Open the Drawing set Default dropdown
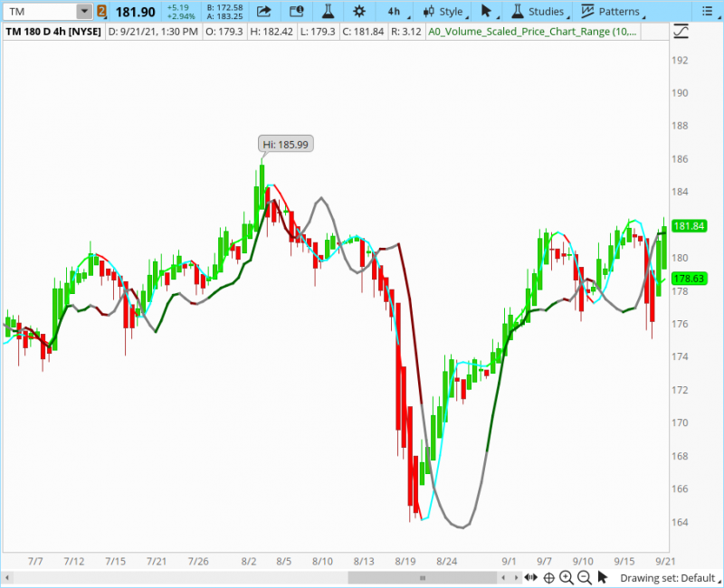This screenshot has width=724, height=588. tap(668, 577)
